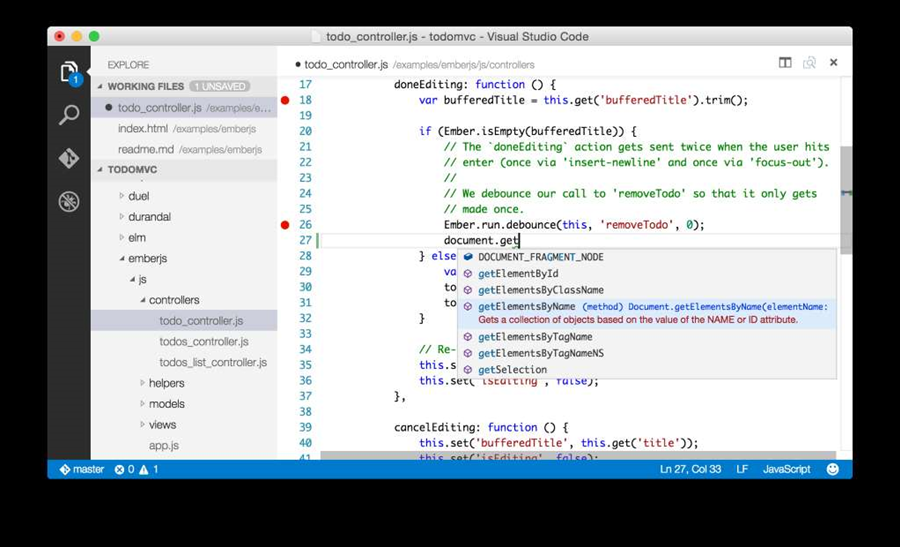The height and width of the screenshot is (547, 900).
Task: Click the errors count icon in the status bar
Action: coord(119,470)
